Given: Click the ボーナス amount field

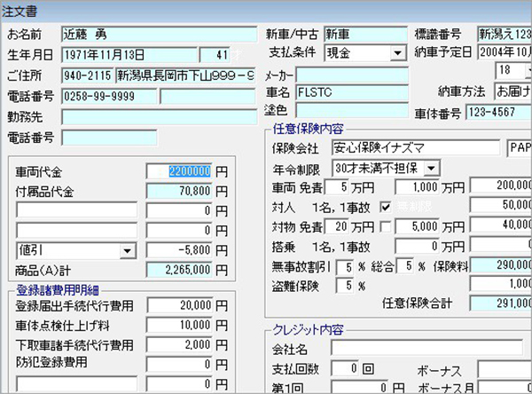Looking at the screenshot, I should tap(505, 369).
